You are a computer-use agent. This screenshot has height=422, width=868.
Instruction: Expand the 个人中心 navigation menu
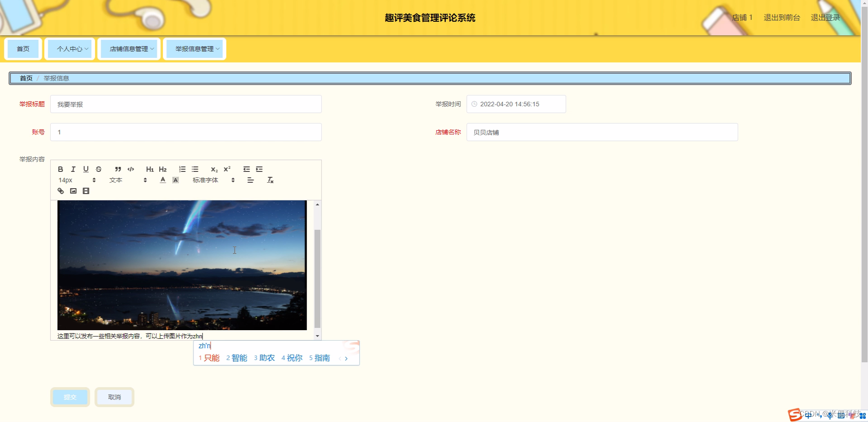tap(70, 48)
